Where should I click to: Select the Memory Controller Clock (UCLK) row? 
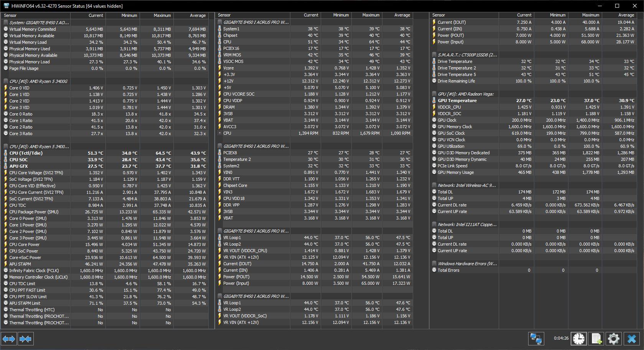(104, 277)
